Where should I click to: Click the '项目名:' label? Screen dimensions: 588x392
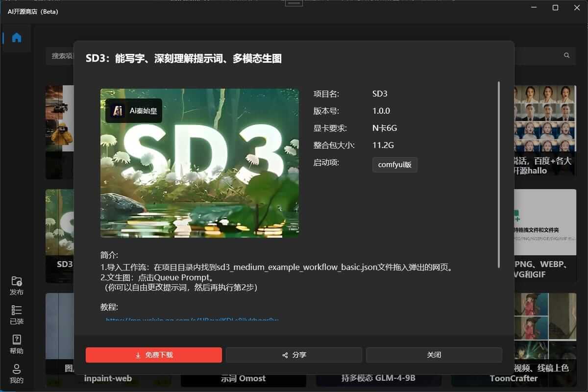coord(326,94)
